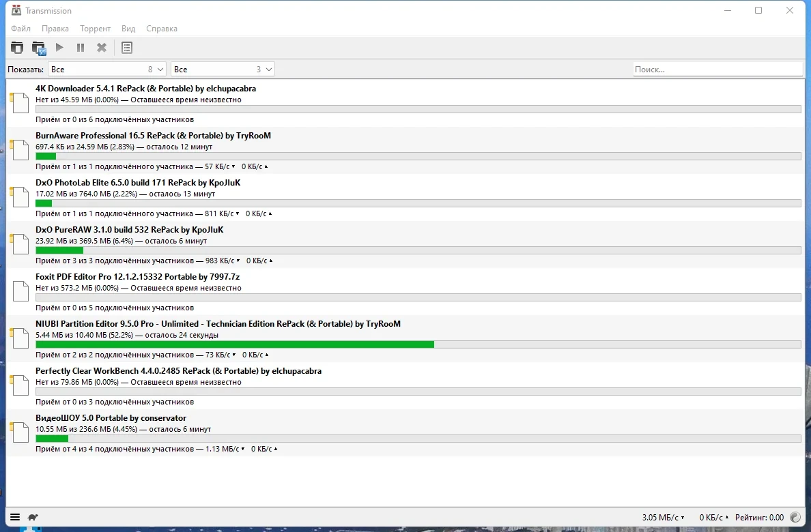Click file icon of NIUBI Partition Editor torrent
The height and width of the screenshot is (532, 811).
20,338
